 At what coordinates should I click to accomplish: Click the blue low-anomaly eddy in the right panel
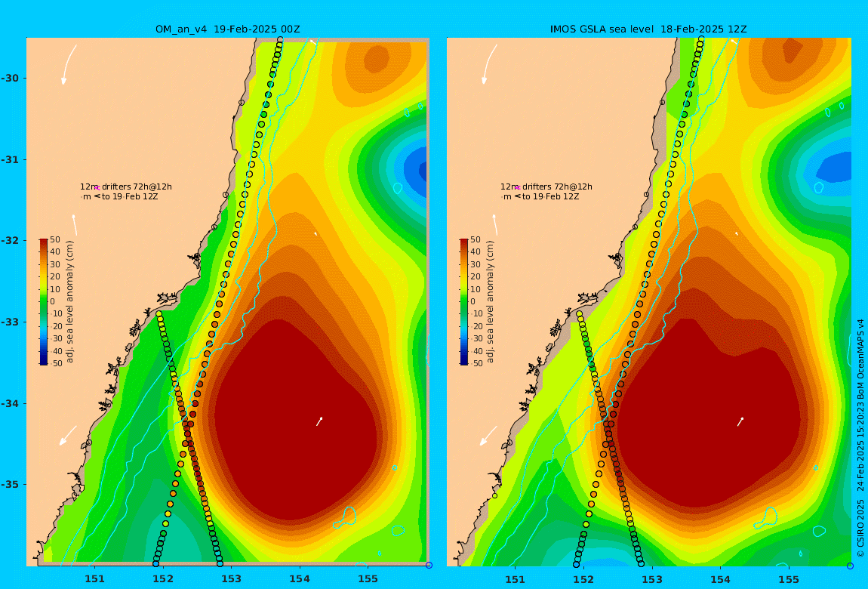pyautogui.click(x=834, y=169)
